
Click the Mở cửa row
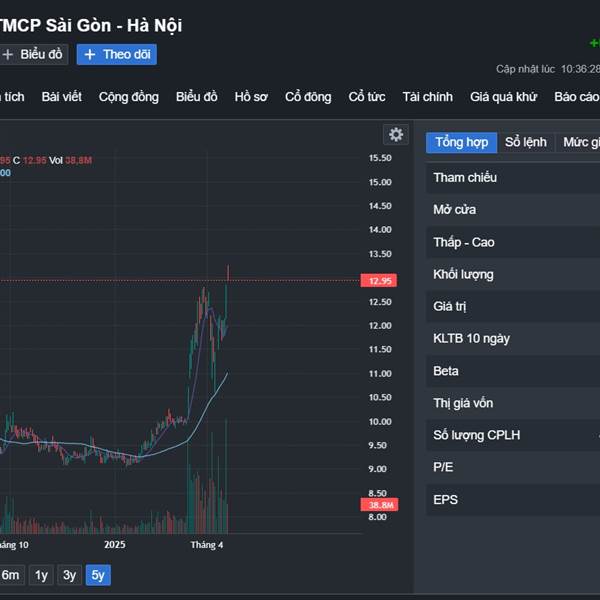click(513, 210)
